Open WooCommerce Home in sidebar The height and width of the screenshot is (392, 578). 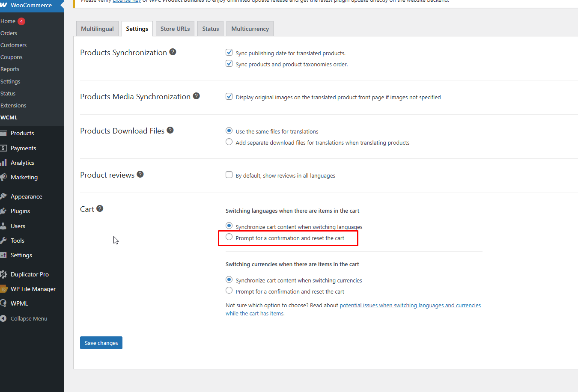coord(8,21)
